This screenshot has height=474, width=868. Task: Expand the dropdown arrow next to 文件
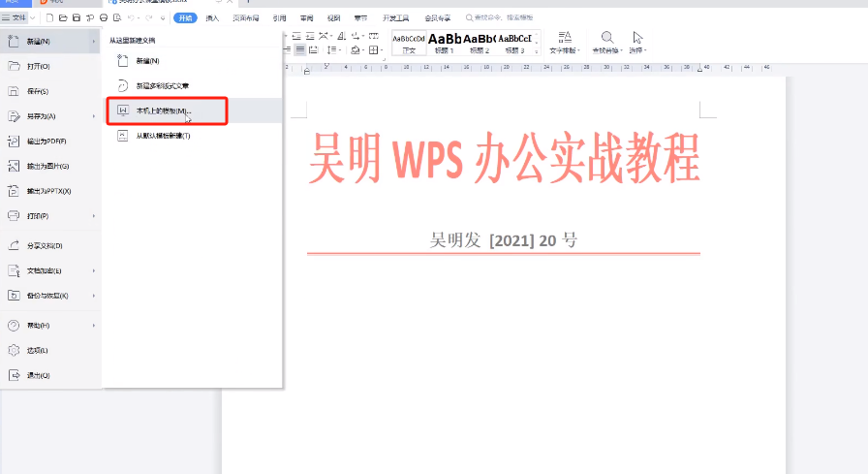[x=33, y=18]
